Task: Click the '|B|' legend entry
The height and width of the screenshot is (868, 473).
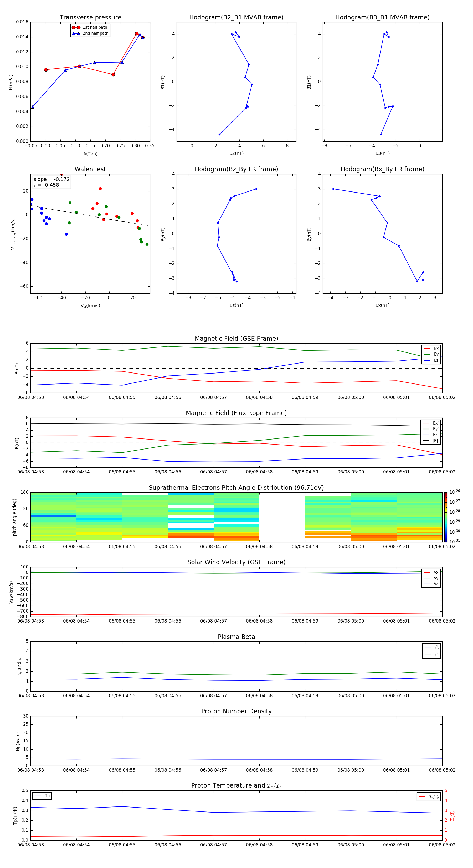Action: point(431,441)
